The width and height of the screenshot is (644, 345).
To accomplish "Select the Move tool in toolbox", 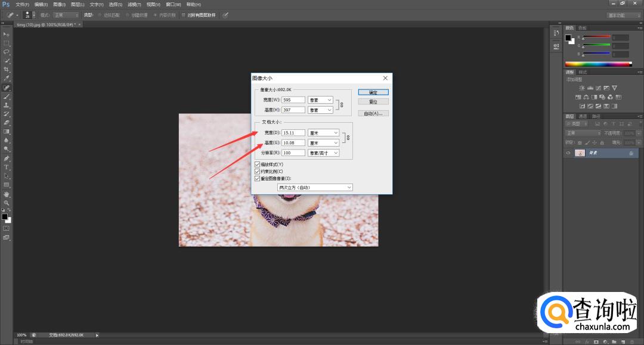I will point(7,34).
